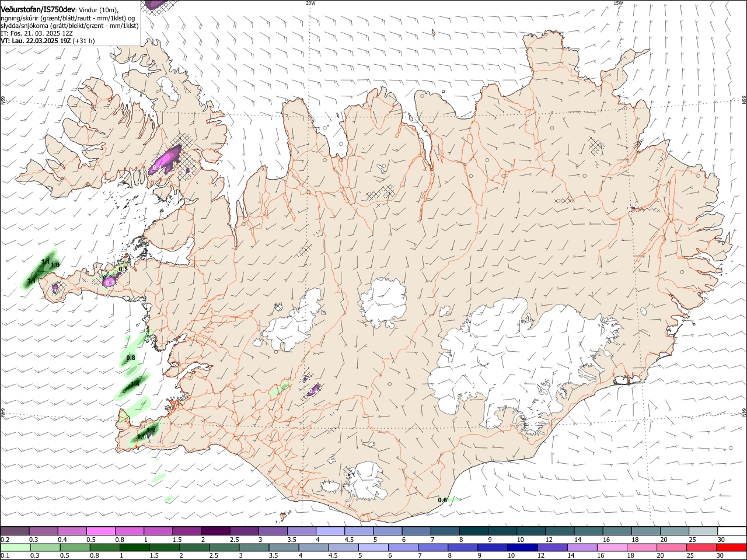Pick the pale pink 16 swatch in bottom legend row
The width and height of the screenshot is (747, 560).
tap(612, 548)
